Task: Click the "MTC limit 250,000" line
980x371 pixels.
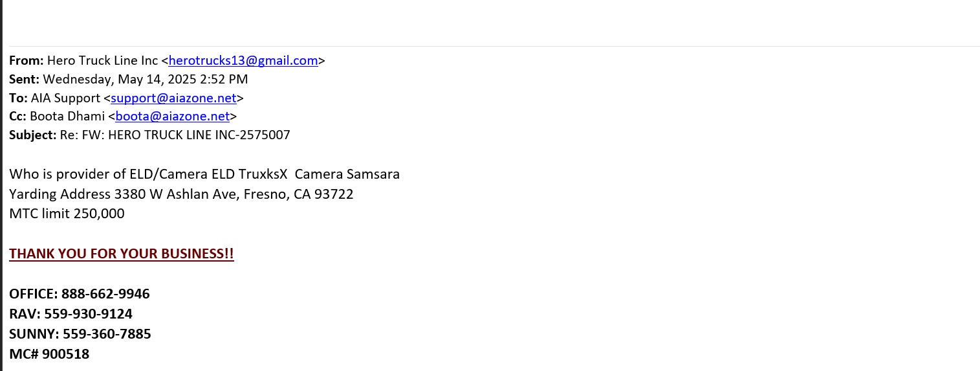Action: (x=67, y=214)
